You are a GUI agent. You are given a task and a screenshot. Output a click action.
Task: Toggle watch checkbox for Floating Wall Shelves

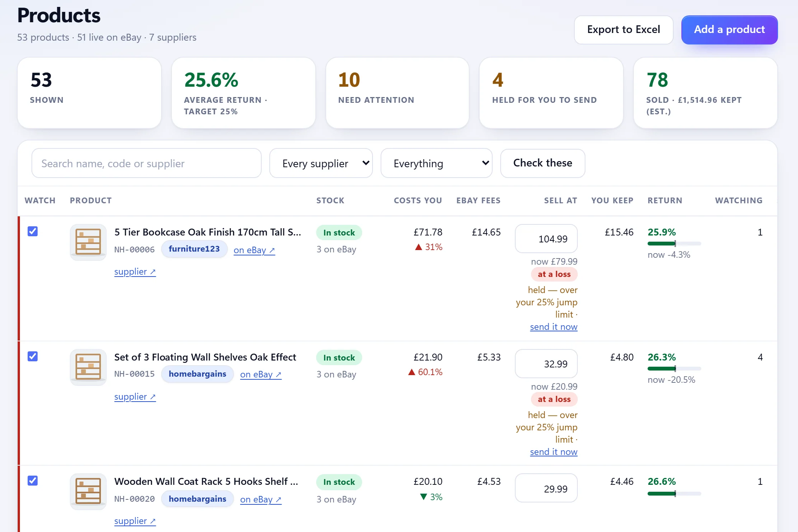click(x=33, y=356)
